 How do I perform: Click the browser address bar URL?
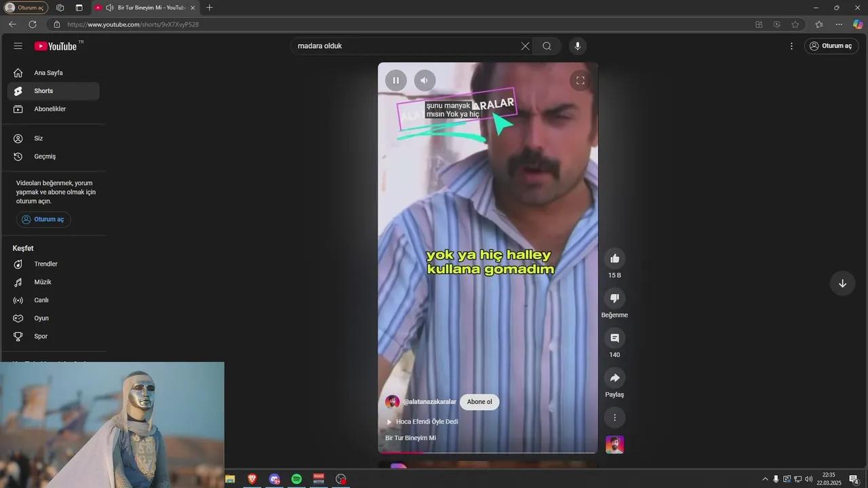point(133,24)
